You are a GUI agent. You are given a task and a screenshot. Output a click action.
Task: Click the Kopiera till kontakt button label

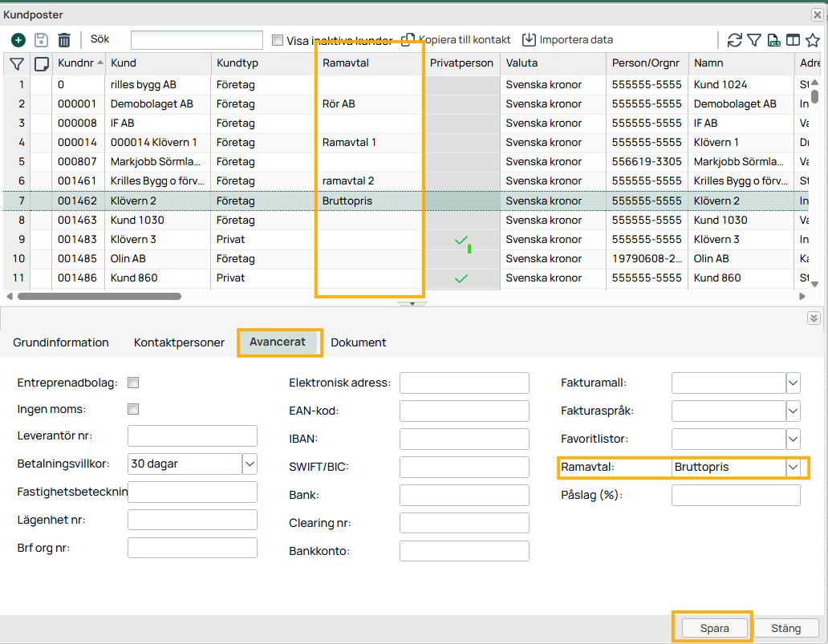click(465, 40)
